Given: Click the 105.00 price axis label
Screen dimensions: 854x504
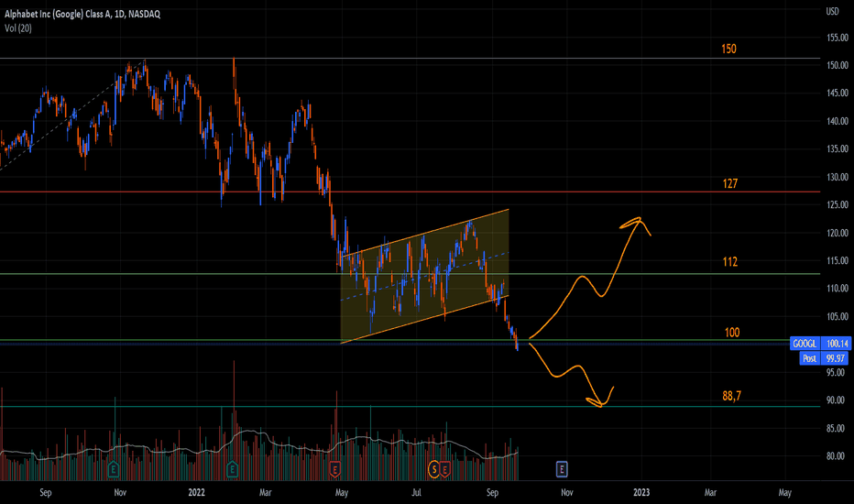Looking at the screenshot, I should (838, 316).
